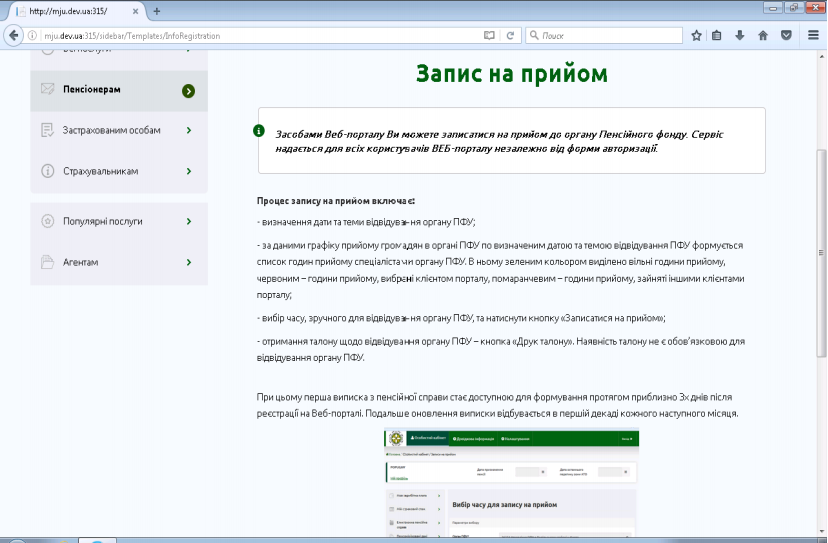Image resolution: width=828 pixels, height=543 pixels.
Task: Open Пенсіонерам sidebar menu item
Action: pos(119,90)
